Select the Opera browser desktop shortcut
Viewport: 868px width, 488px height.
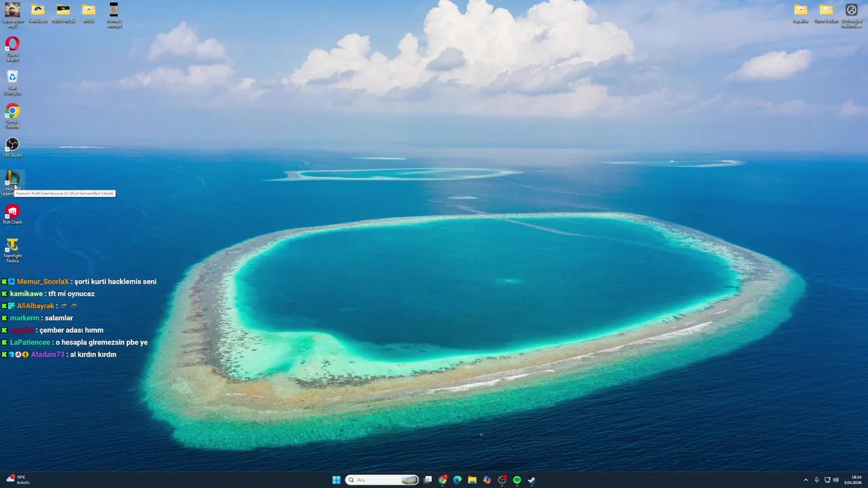(x=12, y=49)
